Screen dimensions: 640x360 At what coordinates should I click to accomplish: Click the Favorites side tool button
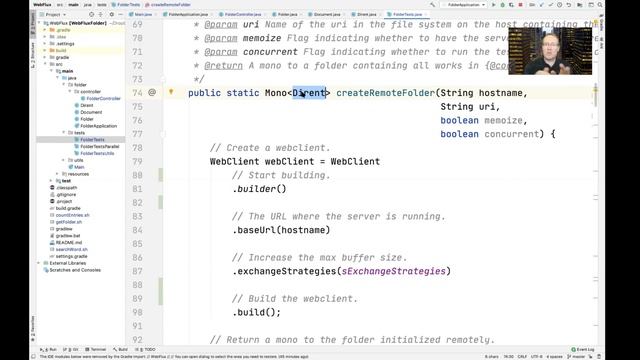click(x=33, y=329)
